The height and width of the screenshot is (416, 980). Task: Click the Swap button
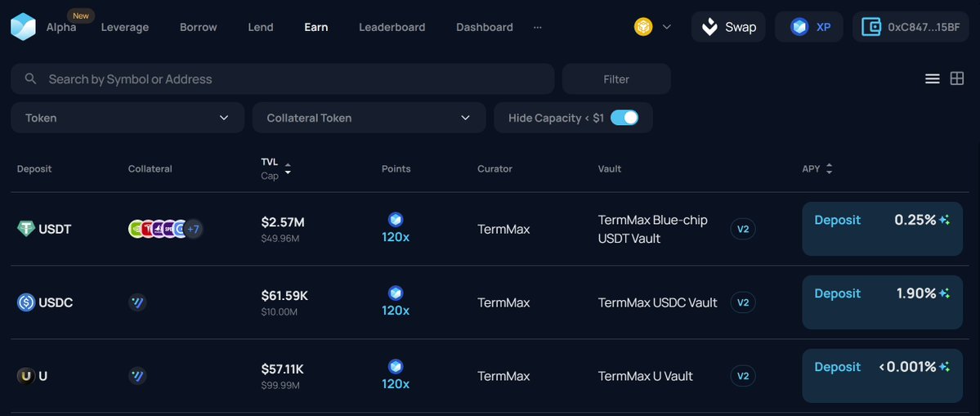point(728,27)
